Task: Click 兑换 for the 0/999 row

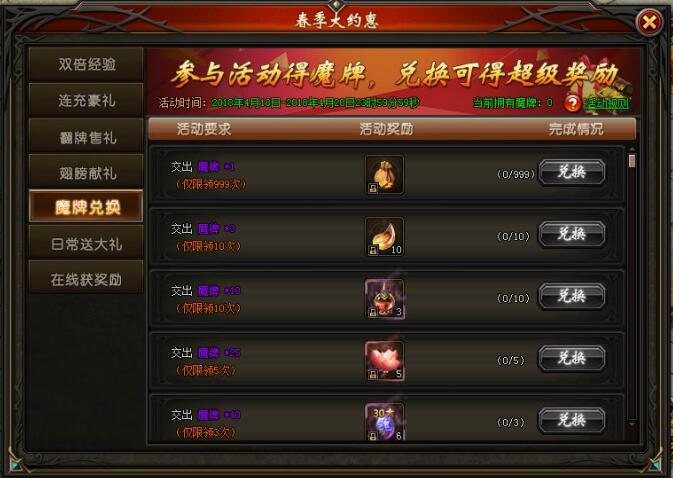Action: click(x=572, y=172)
